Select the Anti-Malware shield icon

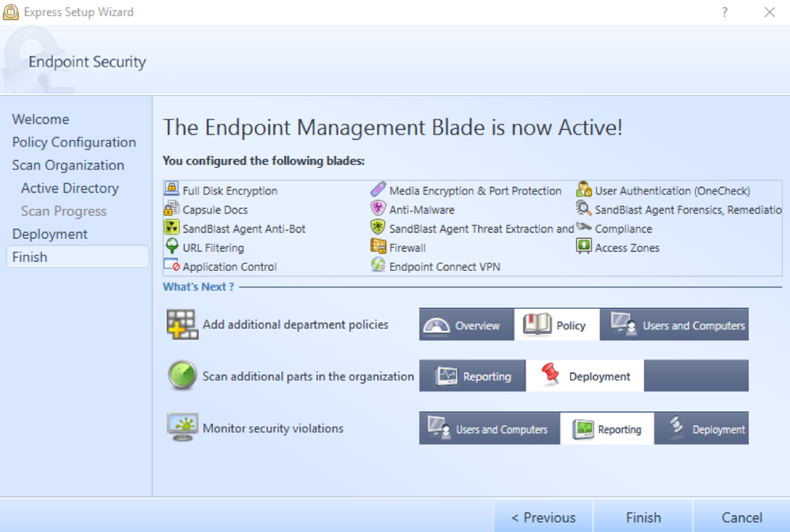pyautogui.click(x=378, y=208)
